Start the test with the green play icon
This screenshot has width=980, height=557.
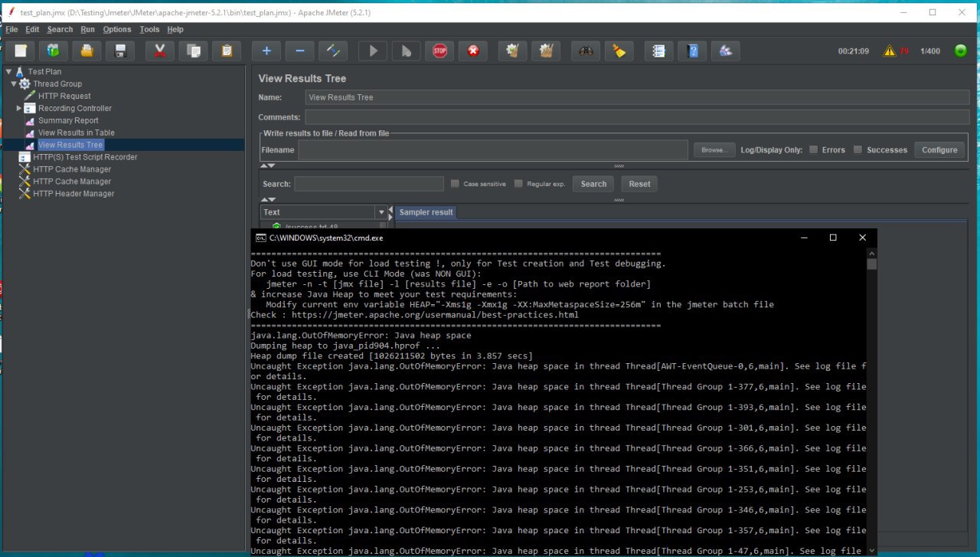pos(373,51)
